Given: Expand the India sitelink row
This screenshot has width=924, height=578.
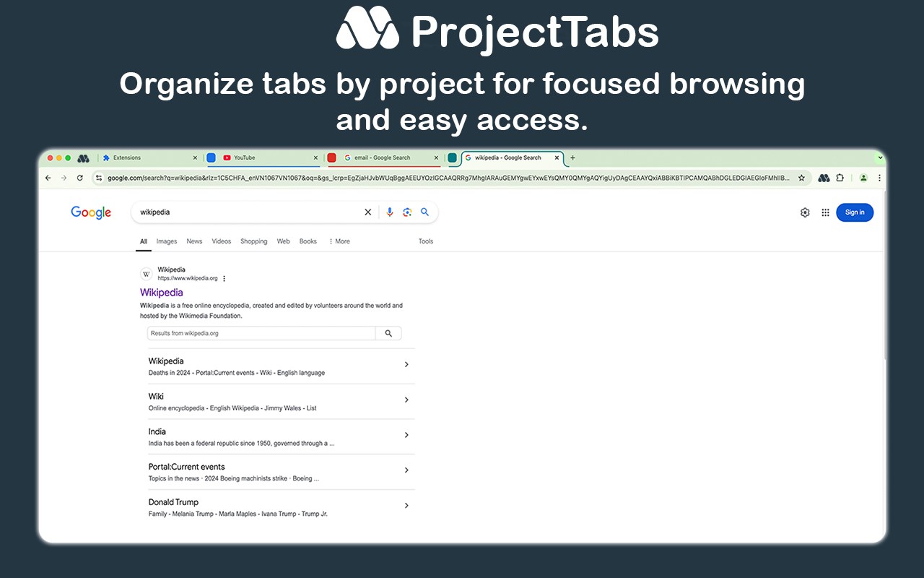Looking at the screenshot, I should (x=406, y=435).
